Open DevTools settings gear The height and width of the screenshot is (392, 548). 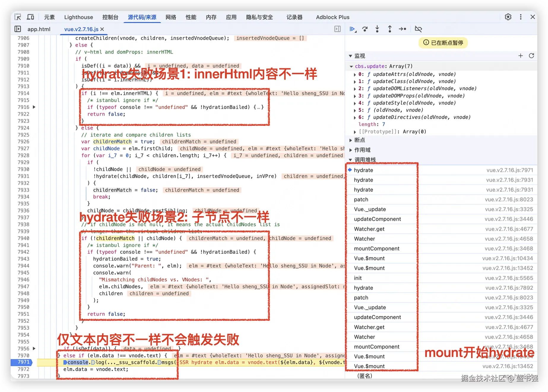pyautogui.click(x=508, y=17)
